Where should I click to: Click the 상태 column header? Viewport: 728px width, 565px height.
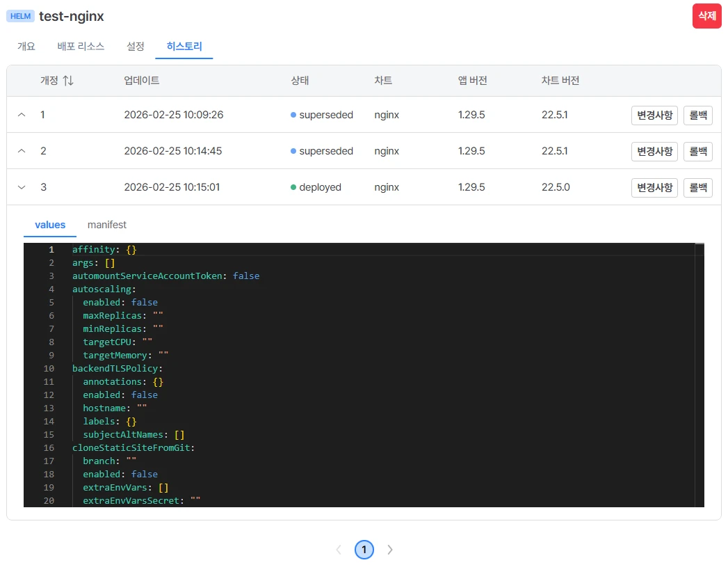pos(300,81)
